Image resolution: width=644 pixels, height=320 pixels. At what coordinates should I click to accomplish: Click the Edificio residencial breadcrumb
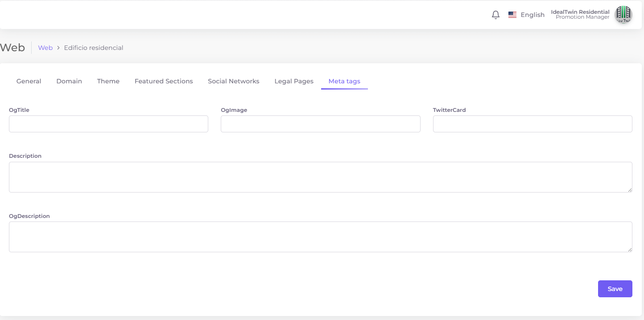(x=94, y=48)
